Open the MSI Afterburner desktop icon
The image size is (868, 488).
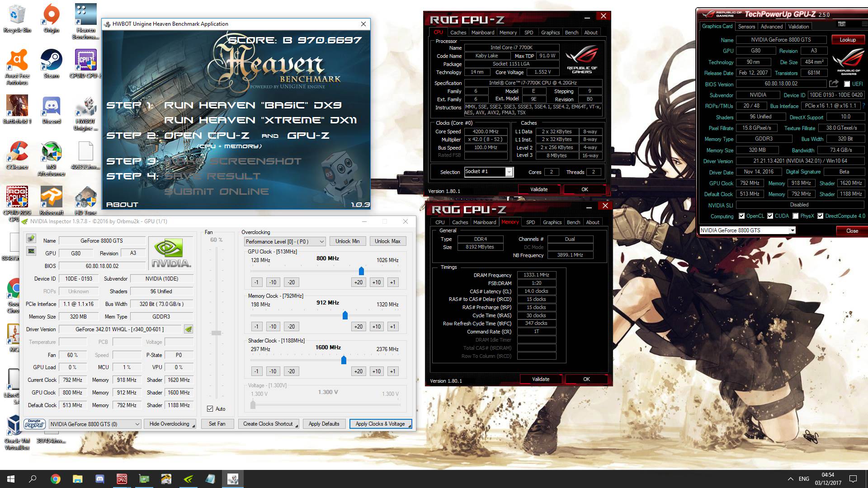click(51, 158)
